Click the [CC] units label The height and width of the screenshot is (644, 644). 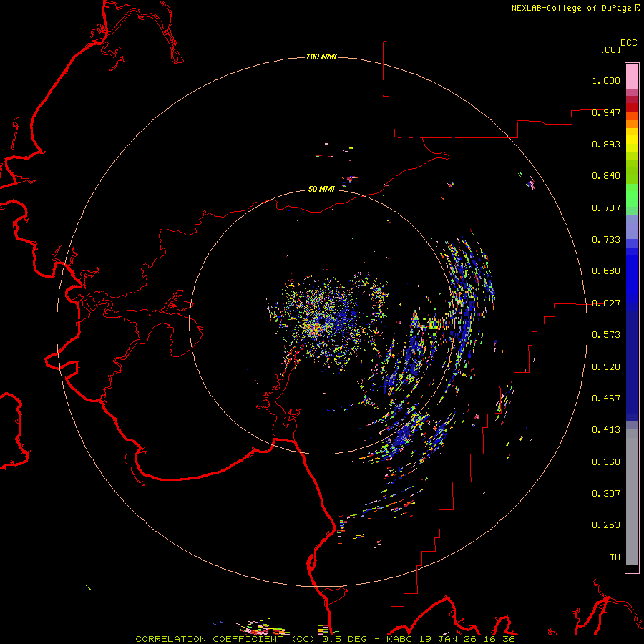[x=610, y=49]
